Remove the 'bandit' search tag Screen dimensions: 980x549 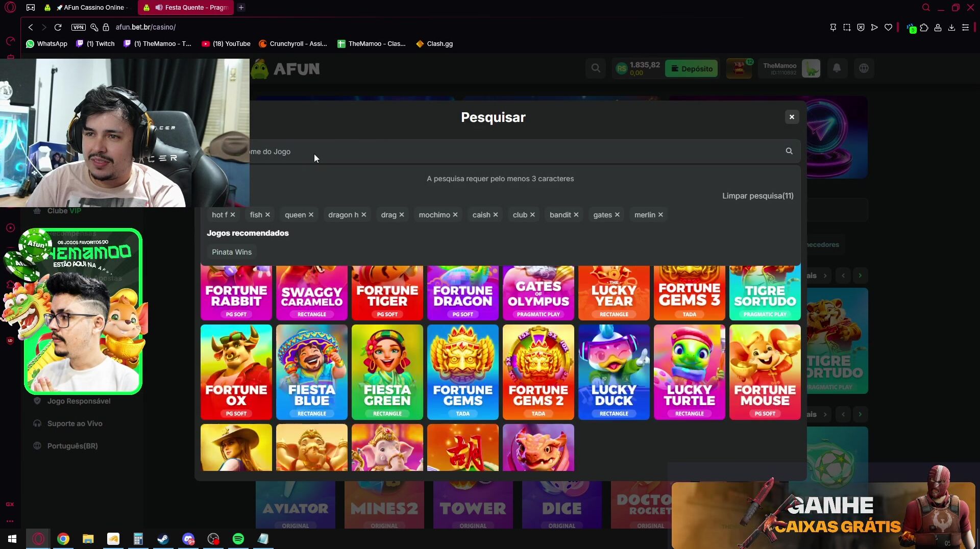click(x=576, y=215)
